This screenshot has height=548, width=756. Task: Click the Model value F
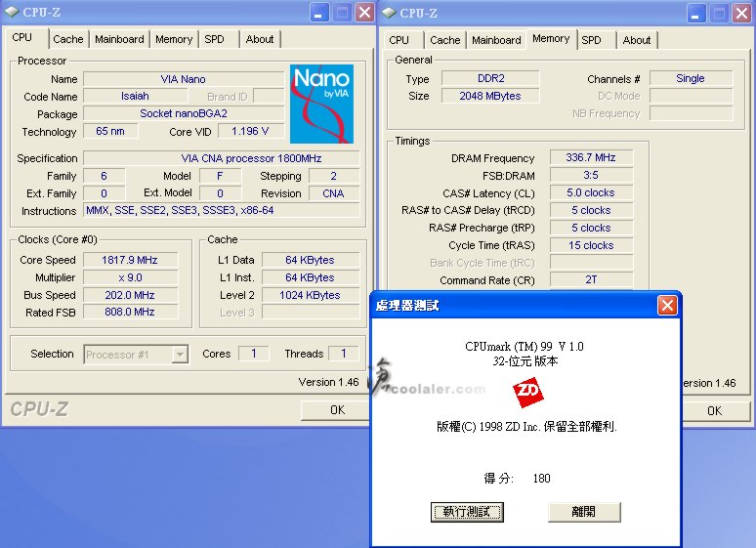pyautogui.click(x=220, y=176)
